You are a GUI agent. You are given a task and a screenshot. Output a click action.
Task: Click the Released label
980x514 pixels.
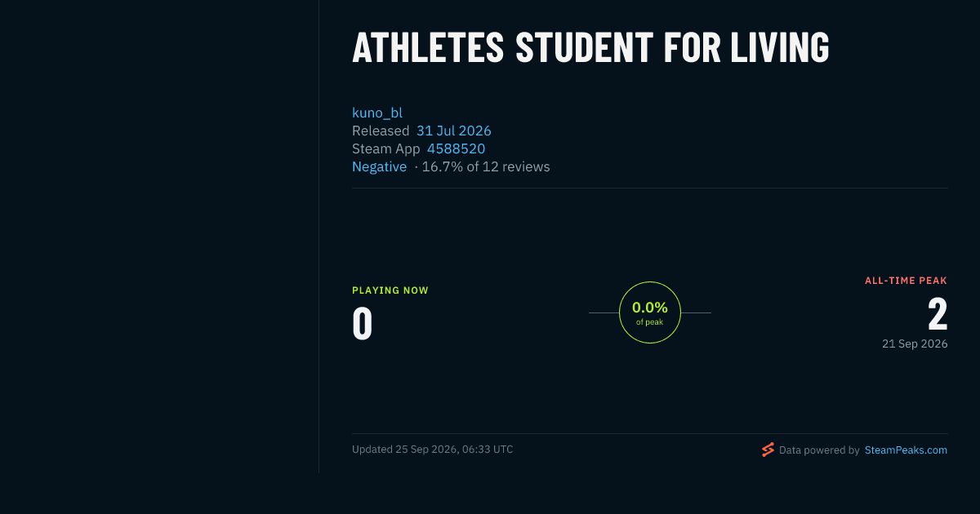381,131
